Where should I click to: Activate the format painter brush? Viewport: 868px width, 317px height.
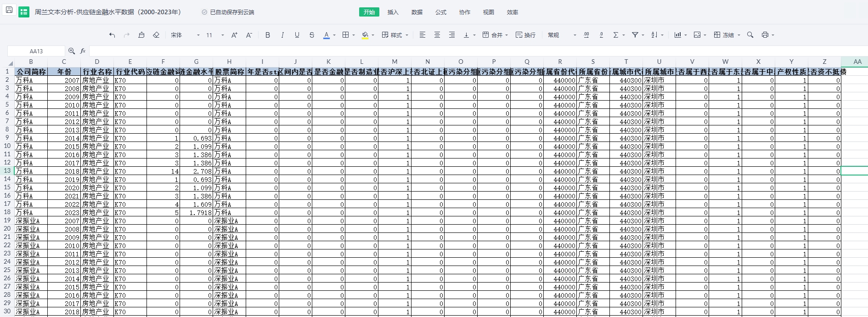[x=141, y=35]
